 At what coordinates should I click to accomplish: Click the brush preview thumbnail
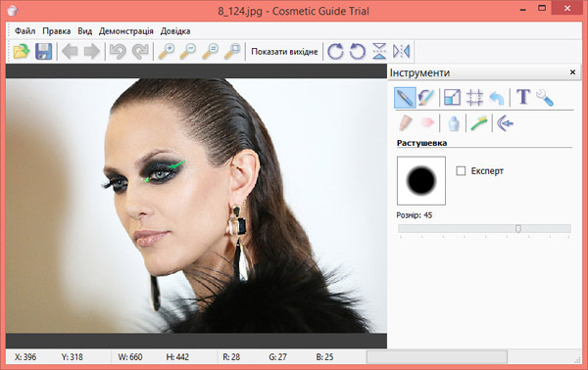pyautogui.click(x=421, y=181)
